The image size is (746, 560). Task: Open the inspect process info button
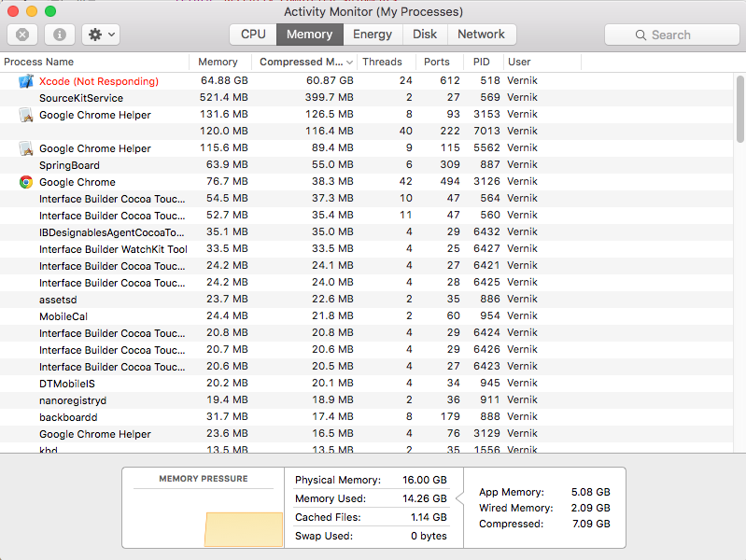[x=60, y=35]
